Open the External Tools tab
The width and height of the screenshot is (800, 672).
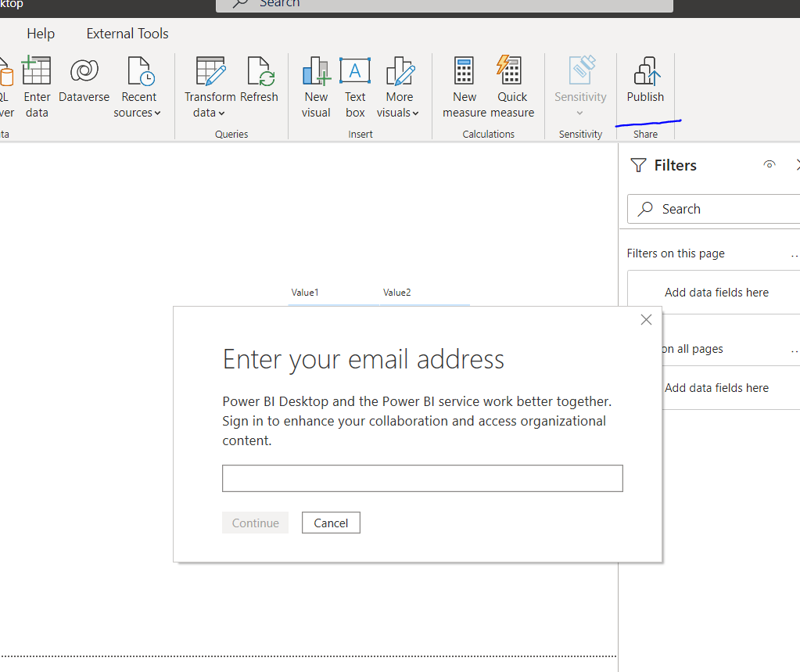click(127, 34)
